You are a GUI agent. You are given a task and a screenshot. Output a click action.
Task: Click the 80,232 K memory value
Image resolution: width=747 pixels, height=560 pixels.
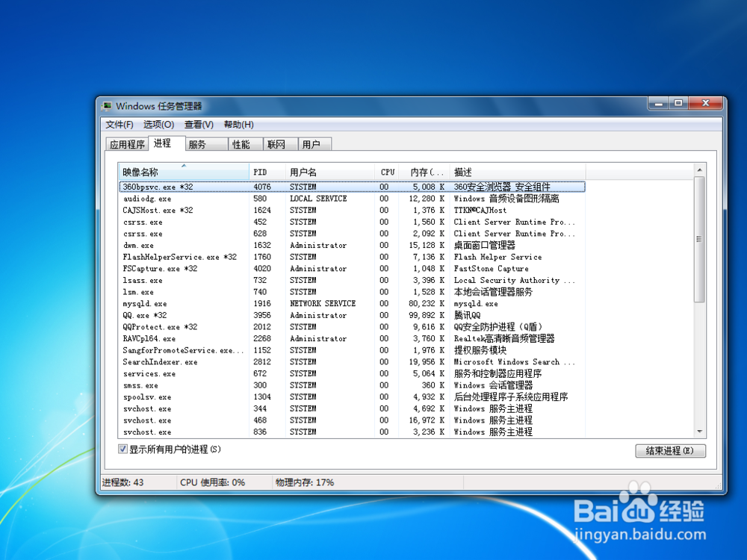(427, 303)
